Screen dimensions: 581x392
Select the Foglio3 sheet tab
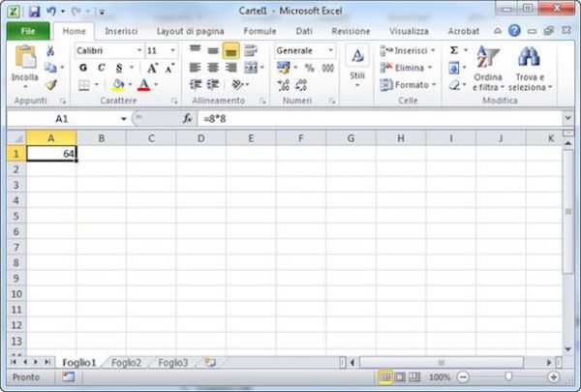[x=173, y=362]
